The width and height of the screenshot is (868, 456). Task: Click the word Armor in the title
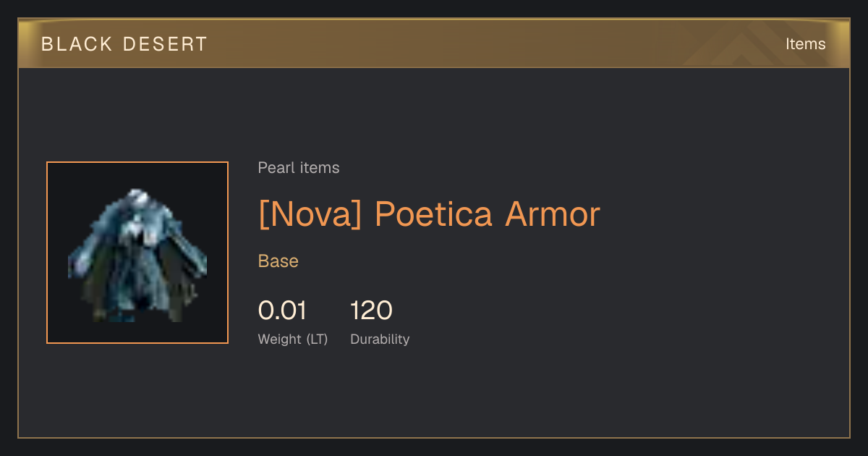point(553,214)
